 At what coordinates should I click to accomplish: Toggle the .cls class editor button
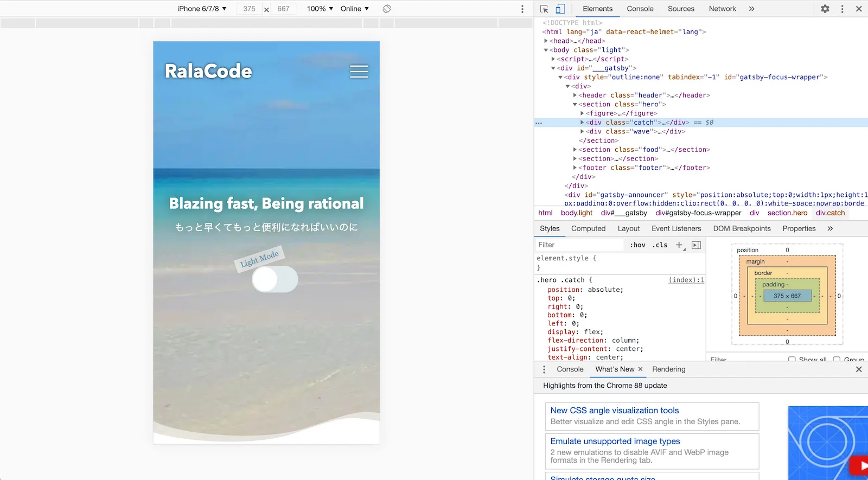660,245
